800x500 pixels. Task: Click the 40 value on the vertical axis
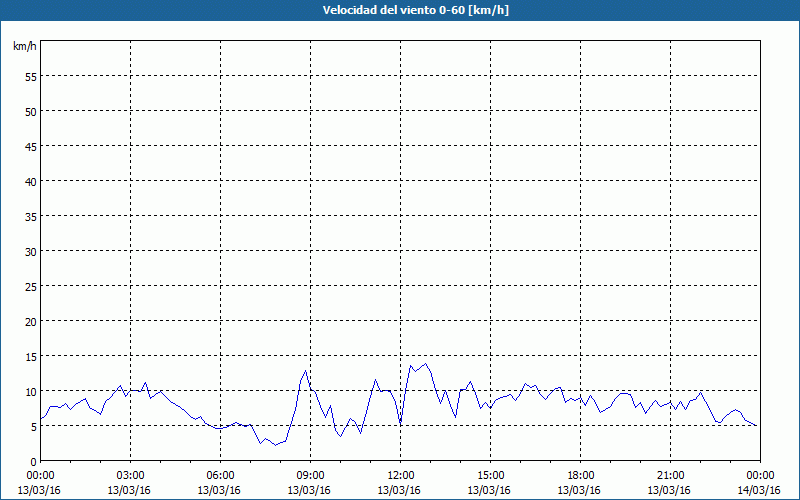click(30, 181)
